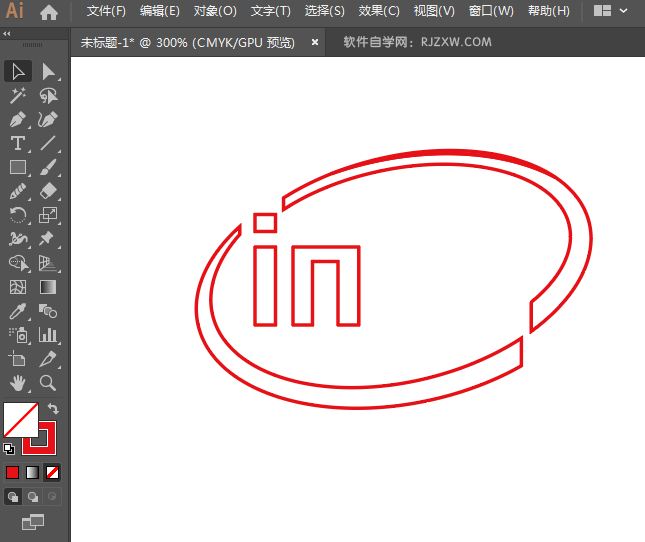The height and width of the screenshot is (542, 645).
Task: Click the letter n outline shape
Action: (326, 286)
